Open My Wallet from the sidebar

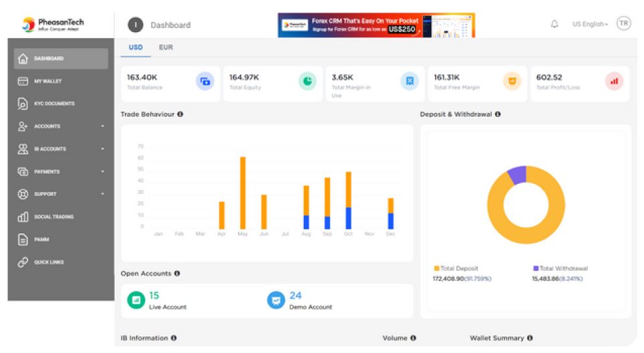point(48,81)
